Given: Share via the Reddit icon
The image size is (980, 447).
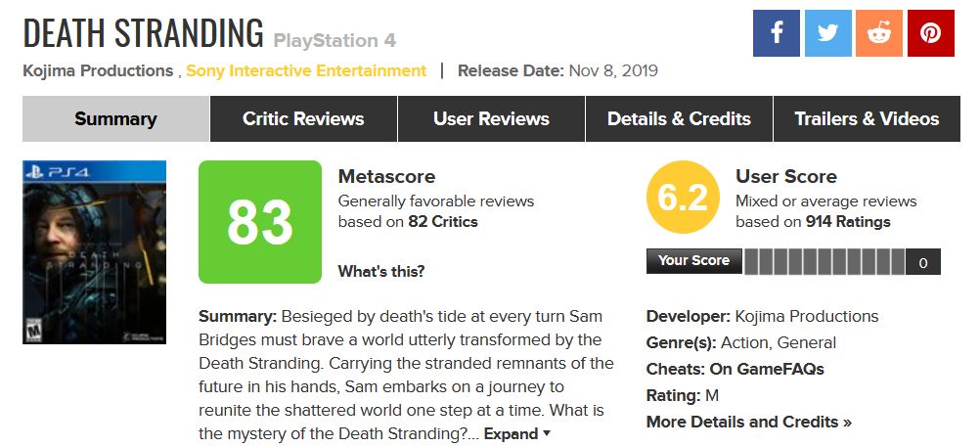Looking at the screenshot, I should pyautogui.click(x=878, y=33).
